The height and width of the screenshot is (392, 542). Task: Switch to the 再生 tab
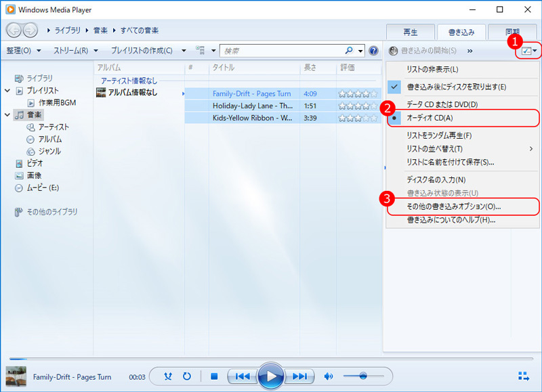411,32
